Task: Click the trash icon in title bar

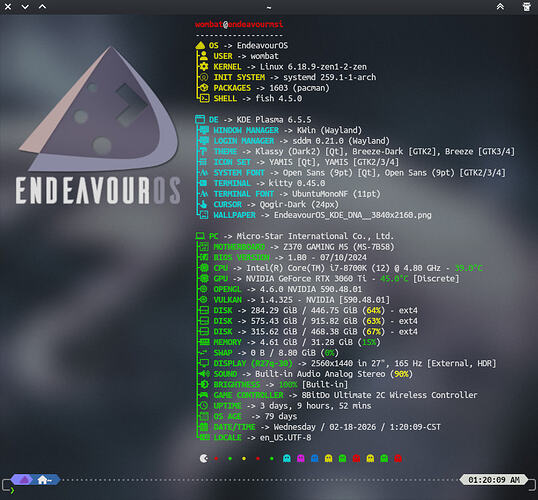Action: pos(526,7)
